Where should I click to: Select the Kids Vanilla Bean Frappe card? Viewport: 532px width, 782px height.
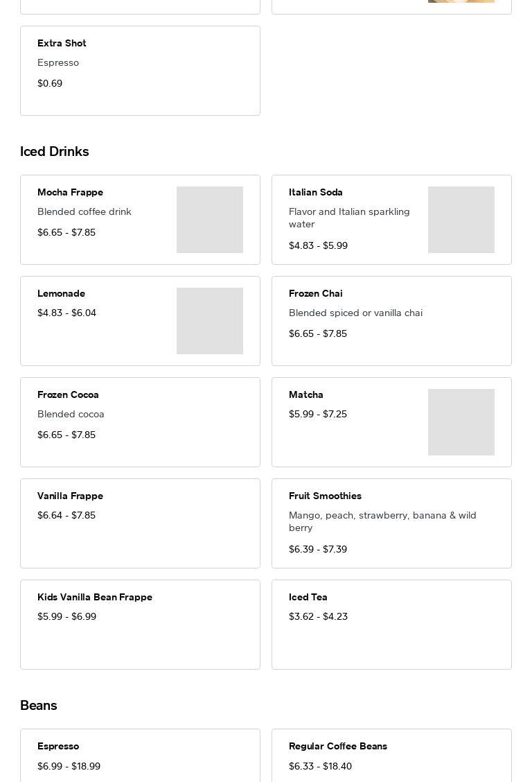coord(140,625)
